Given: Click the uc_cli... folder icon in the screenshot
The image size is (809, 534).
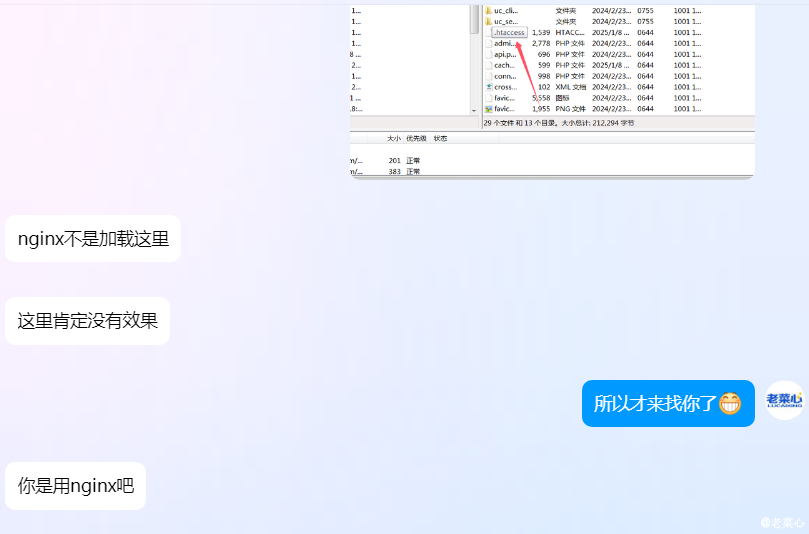Looking at the screenshot, I should 488,10.
